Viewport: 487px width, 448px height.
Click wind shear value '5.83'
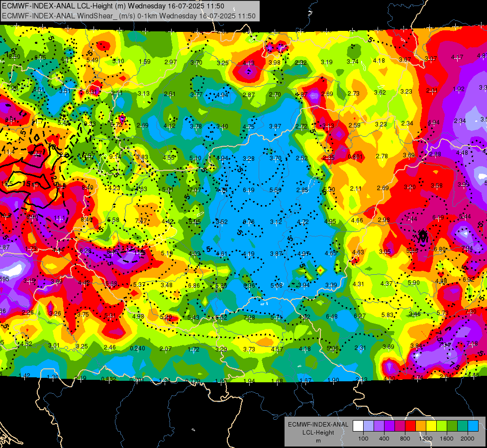coord(388,315)
